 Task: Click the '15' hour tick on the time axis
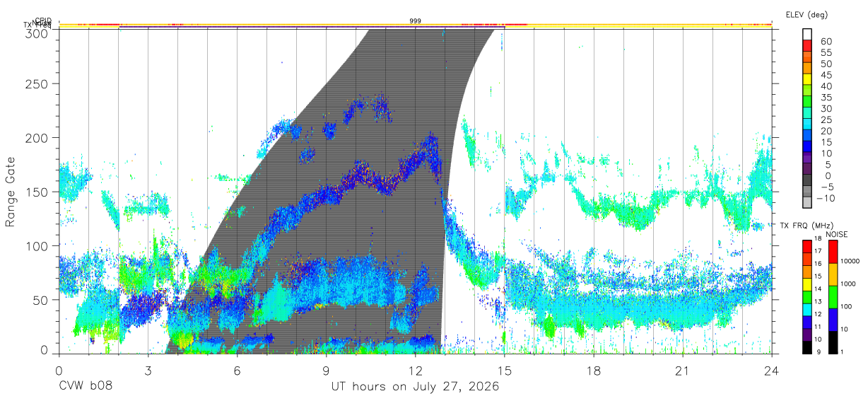click(505, 370)
